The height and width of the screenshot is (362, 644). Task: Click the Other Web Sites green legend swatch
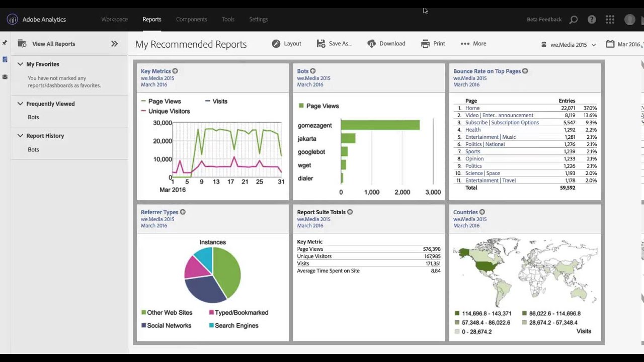(x=144, y=313)
